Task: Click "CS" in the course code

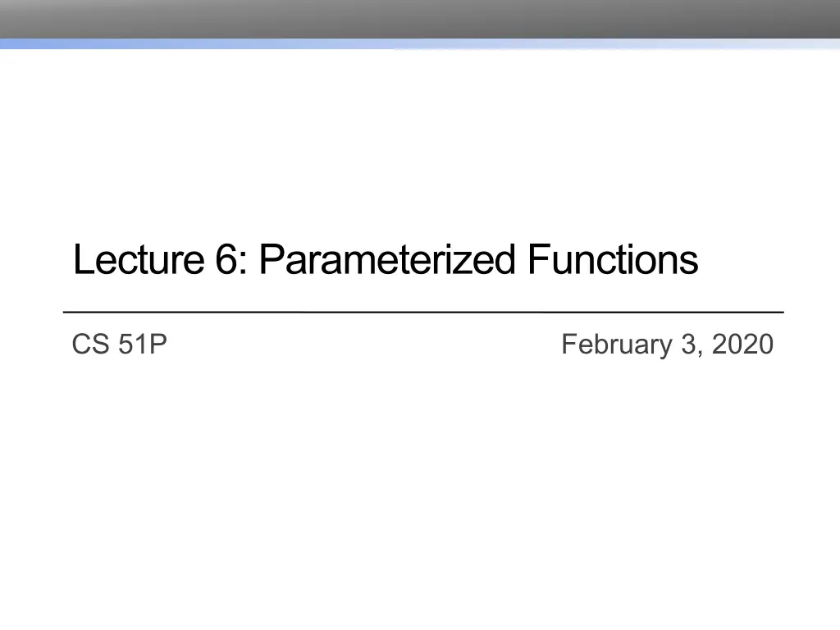Action: 89,345
